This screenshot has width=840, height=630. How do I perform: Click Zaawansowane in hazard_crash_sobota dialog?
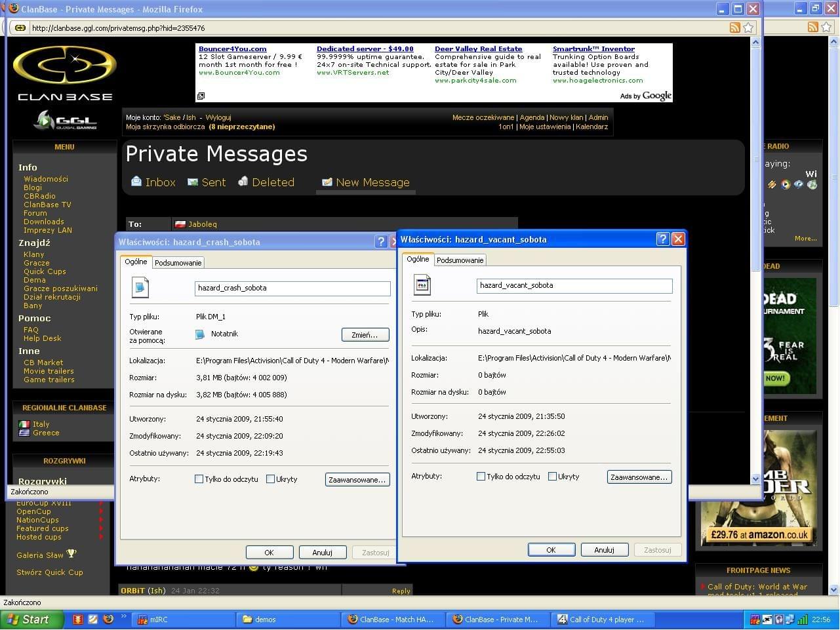point(357,480)
